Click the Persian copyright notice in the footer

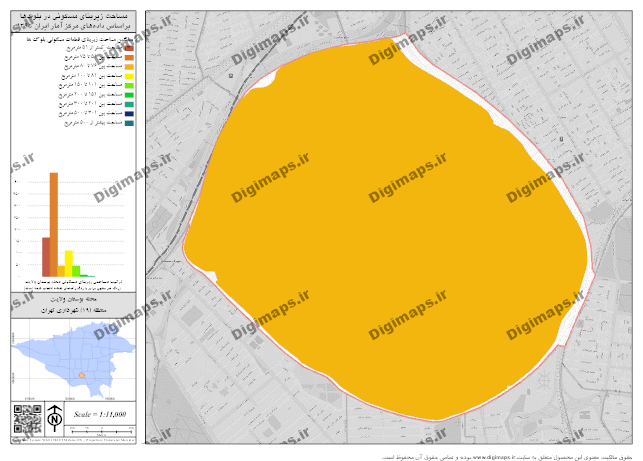click(507, 457)
